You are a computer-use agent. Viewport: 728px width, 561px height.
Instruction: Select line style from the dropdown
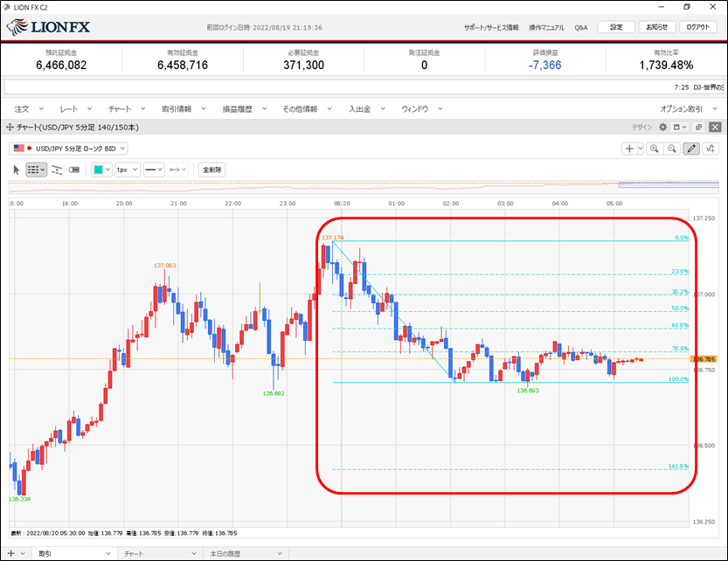click(x=153, y=170)
